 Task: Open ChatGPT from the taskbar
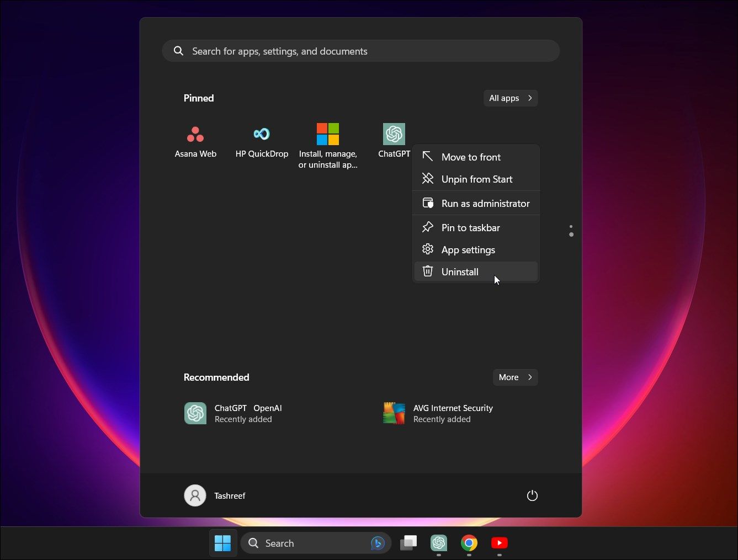438,543
